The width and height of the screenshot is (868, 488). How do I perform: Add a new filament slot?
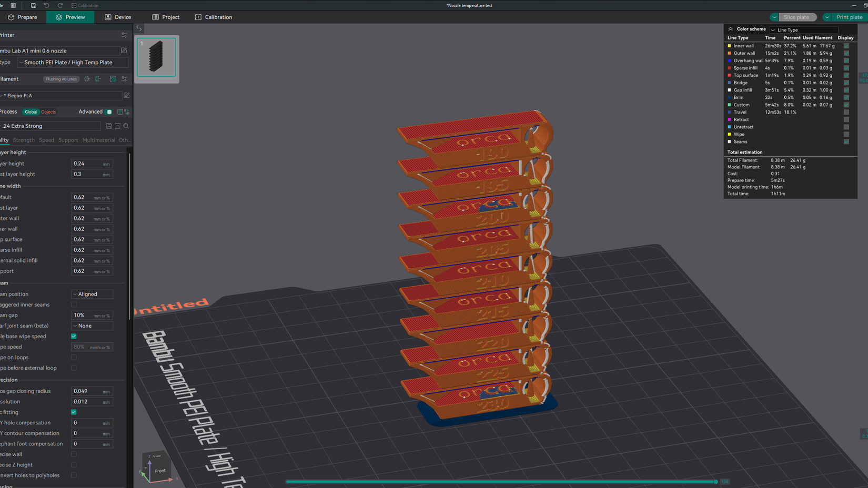pyautogui.click(x=87, y=79)
